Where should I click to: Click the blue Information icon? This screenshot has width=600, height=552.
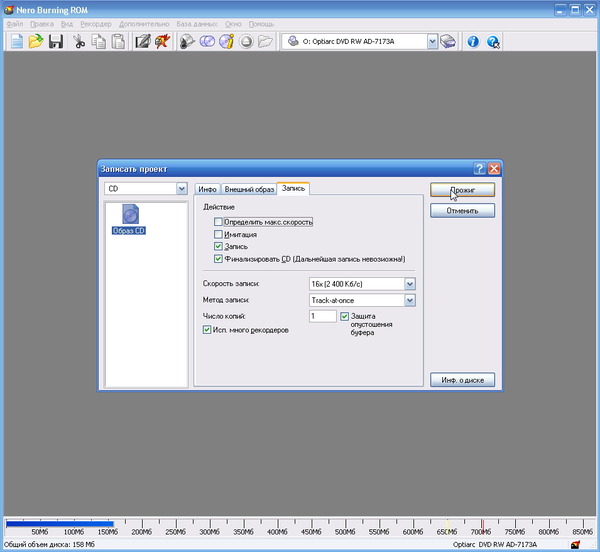[473, 41]
